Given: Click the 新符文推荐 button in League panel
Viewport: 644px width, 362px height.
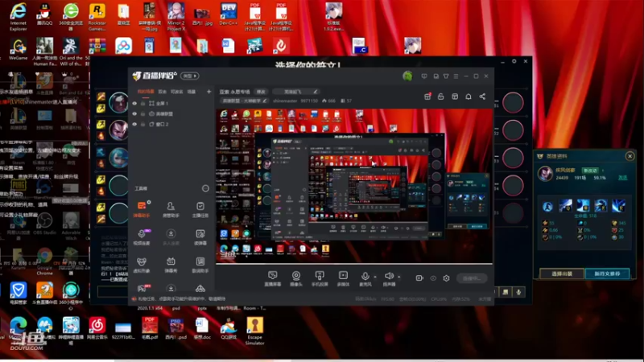Looking at the screenshot, I should 607,274.
